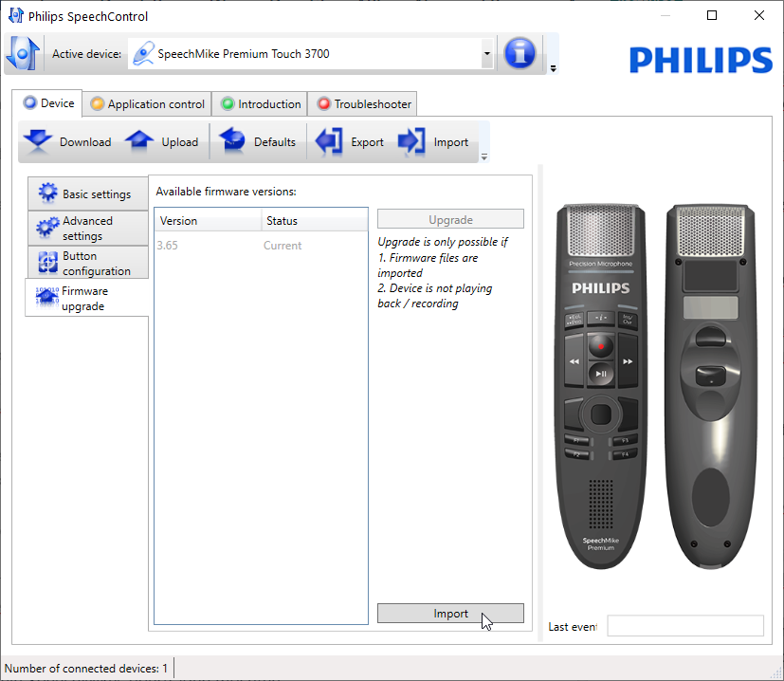Click the orange circle icon on Application control tab
784x681 pixels.
[97, 103]
